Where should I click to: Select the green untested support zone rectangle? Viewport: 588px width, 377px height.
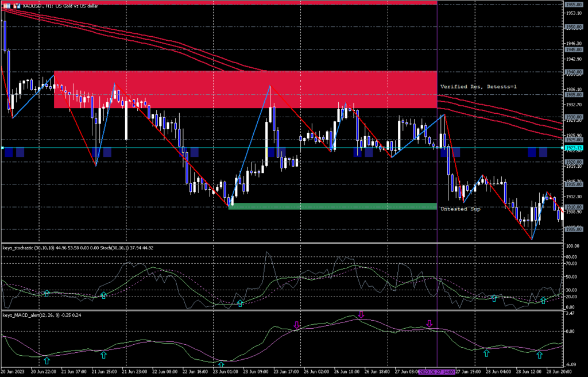click(332, 206)
